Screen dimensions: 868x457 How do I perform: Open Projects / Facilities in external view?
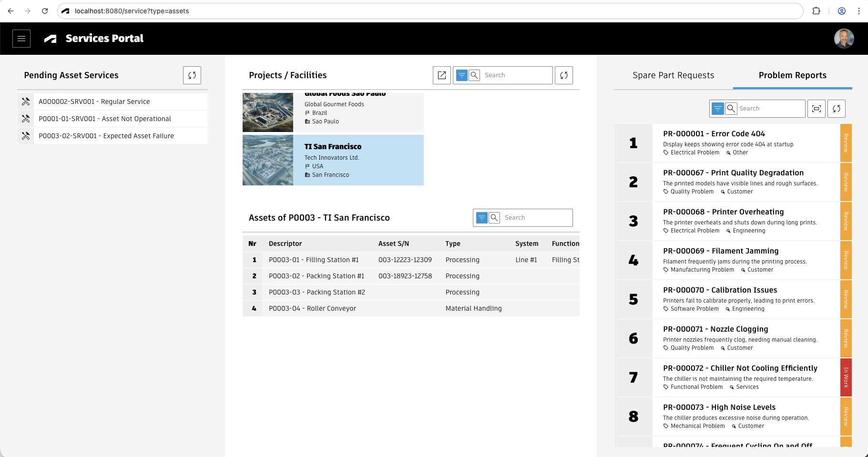pyautogui.click(x=442, y=75)
